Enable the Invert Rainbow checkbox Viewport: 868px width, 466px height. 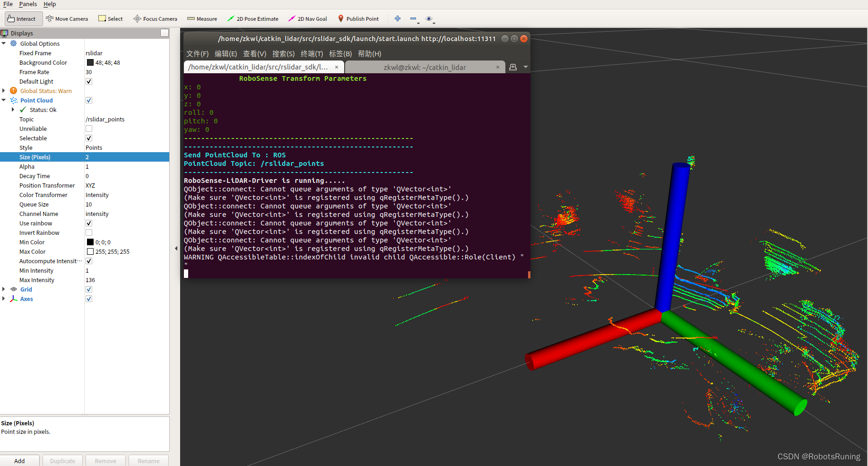pyautogui.click(x=89, y=233)
